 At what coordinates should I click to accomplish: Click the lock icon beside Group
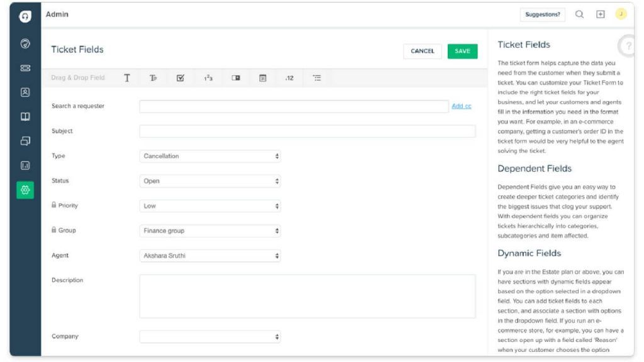[54, 230]
